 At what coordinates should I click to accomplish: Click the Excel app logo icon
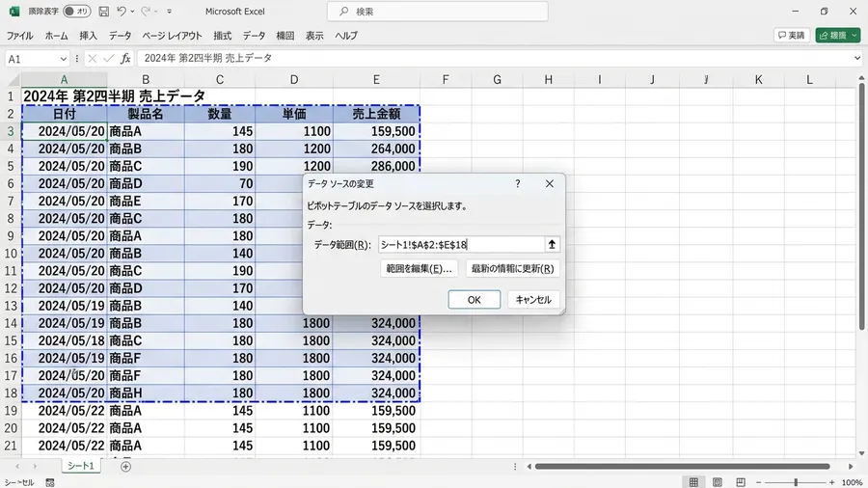click(14, 11)
